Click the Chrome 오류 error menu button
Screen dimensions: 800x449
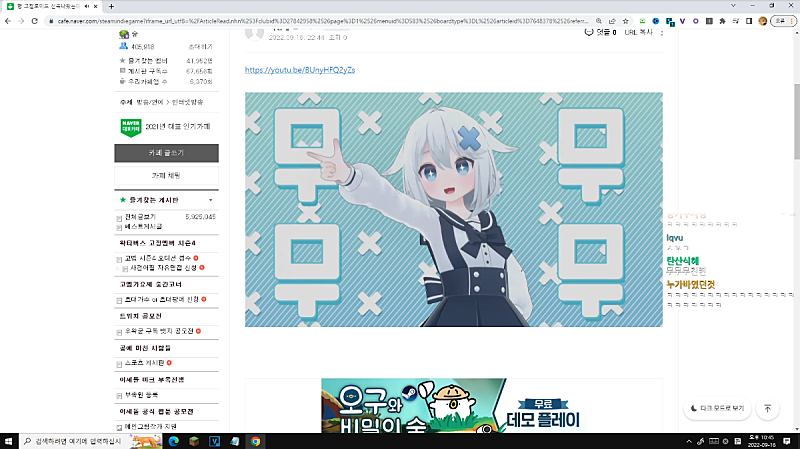tap(783, 21)
